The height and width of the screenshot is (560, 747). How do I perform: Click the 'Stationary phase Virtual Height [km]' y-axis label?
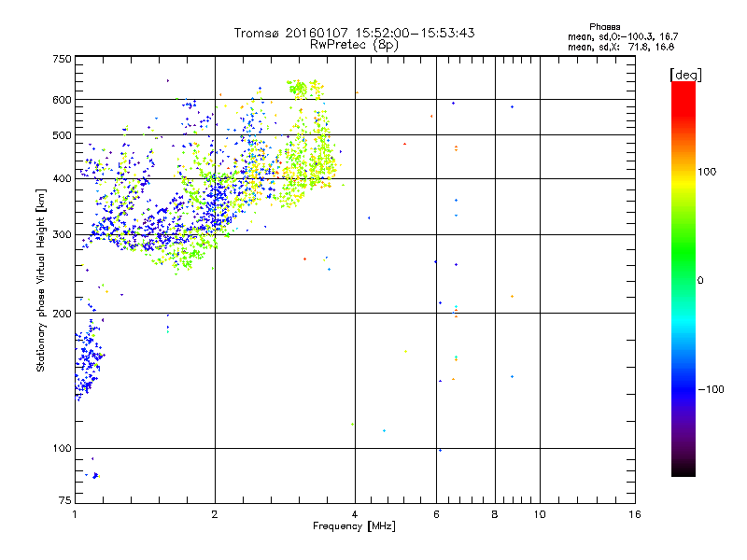click(40, 280)
